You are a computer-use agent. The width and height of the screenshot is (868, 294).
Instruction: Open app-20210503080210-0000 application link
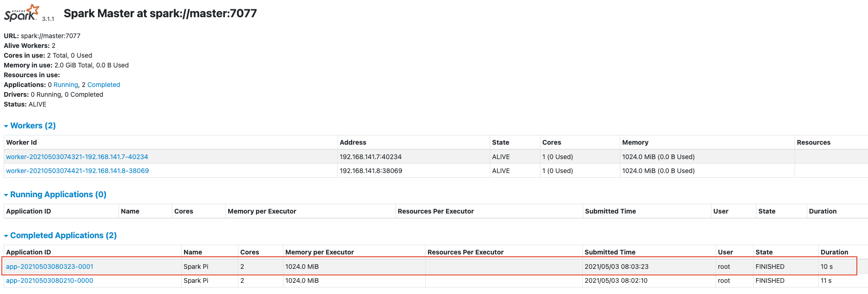(x=49, y=281)
